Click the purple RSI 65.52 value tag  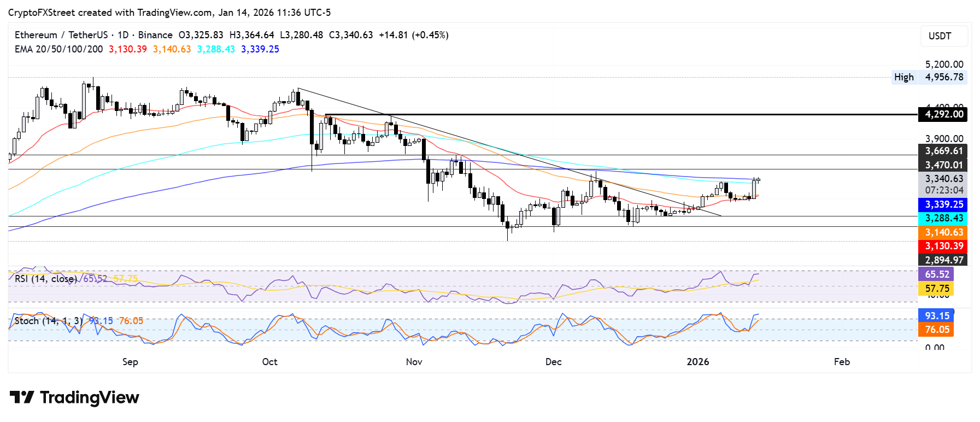pyautogui.click(x=936, y=274)
